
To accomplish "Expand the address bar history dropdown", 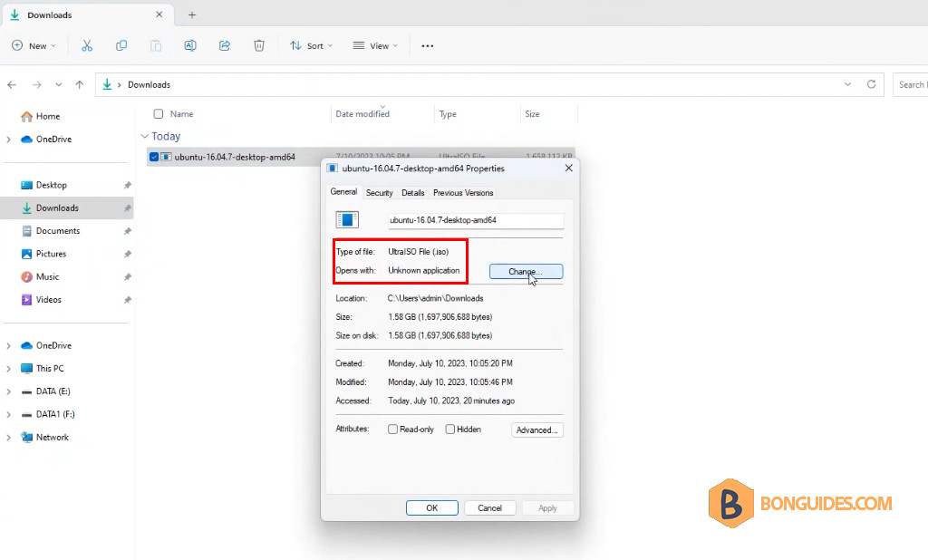I will tap(847, 84).
